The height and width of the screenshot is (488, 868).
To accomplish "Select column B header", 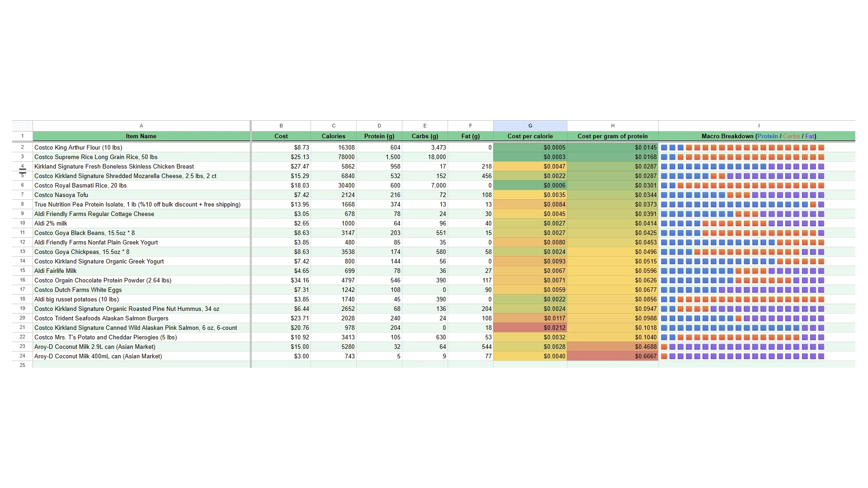I will tap(281, 126).
